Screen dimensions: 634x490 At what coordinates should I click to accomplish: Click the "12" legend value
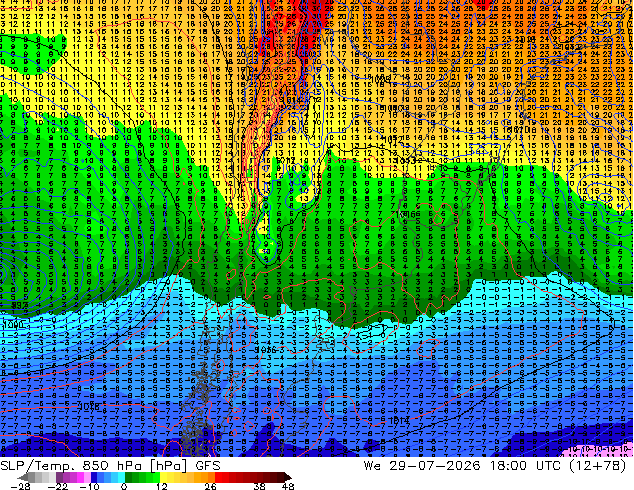(x=162, y=486)
